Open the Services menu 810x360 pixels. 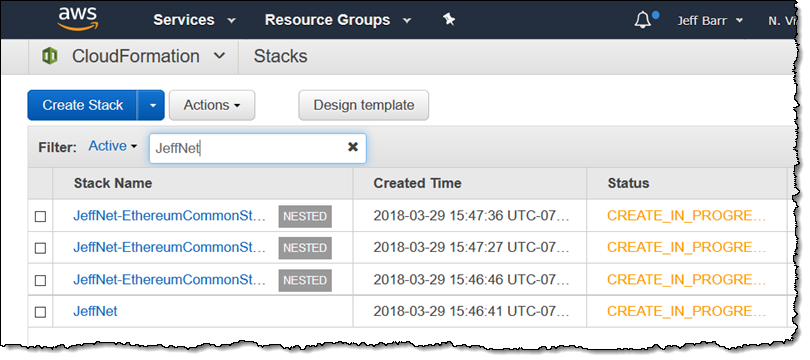[x=194, y=20]
